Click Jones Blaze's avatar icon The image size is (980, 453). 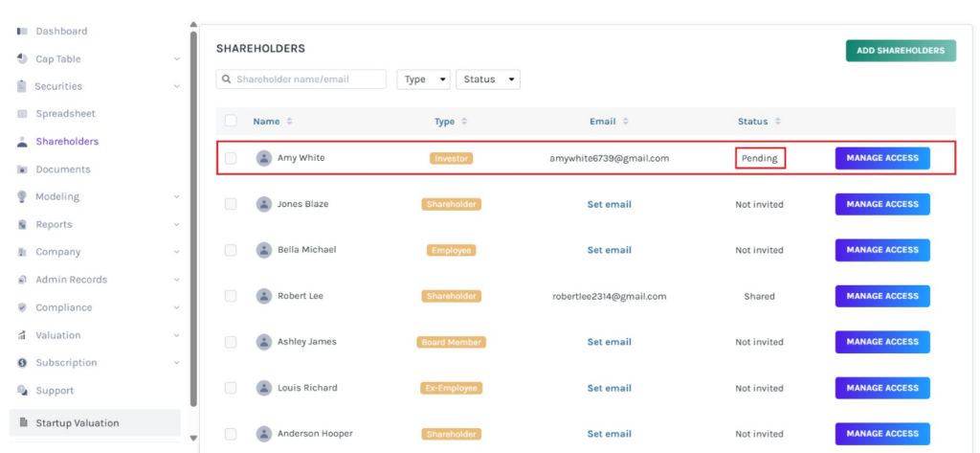pyautogui.click(x=264, y=204)
